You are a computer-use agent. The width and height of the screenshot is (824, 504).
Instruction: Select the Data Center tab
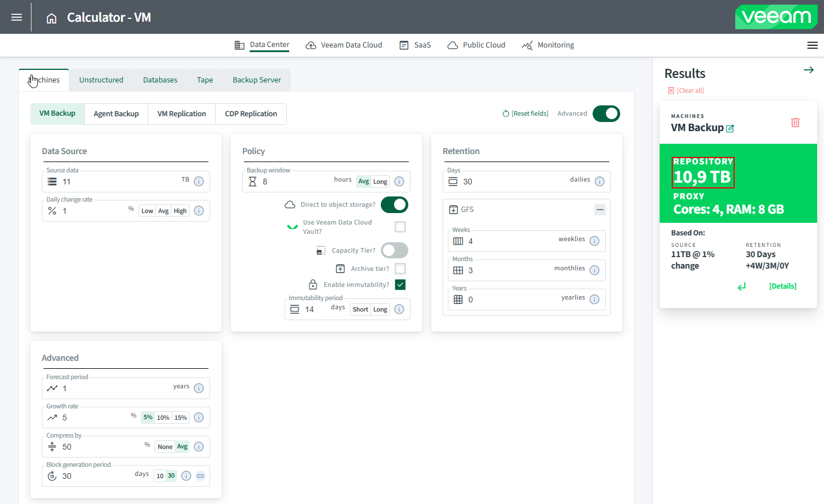click(x=262, y=45)
